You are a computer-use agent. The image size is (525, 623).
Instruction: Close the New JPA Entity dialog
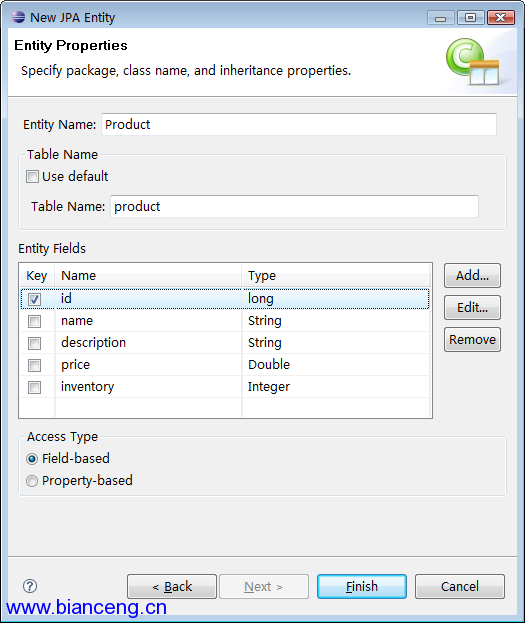point(501,18)
